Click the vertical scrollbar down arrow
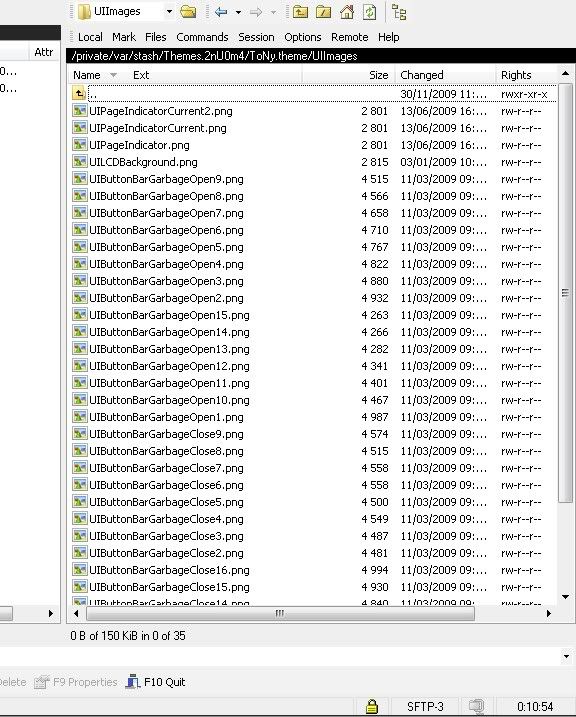Viewport: 576px width, 717px height. click(x=565, y=597)
